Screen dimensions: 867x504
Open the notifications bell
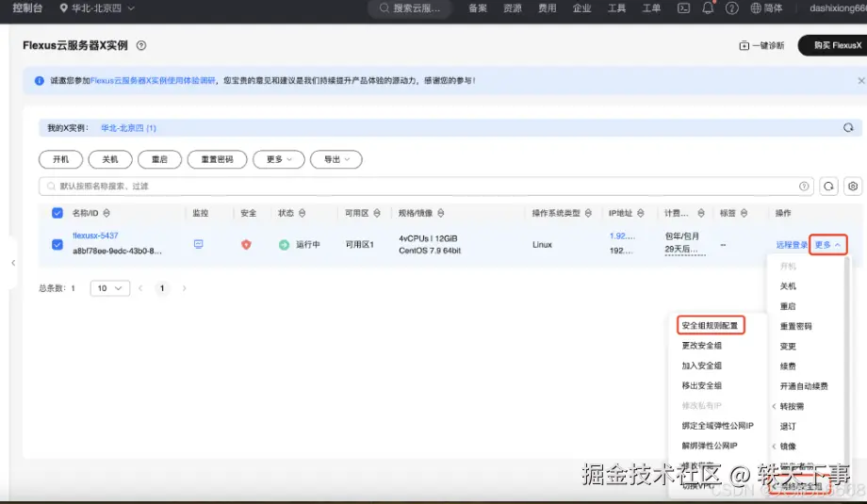[x=708, y=8]
